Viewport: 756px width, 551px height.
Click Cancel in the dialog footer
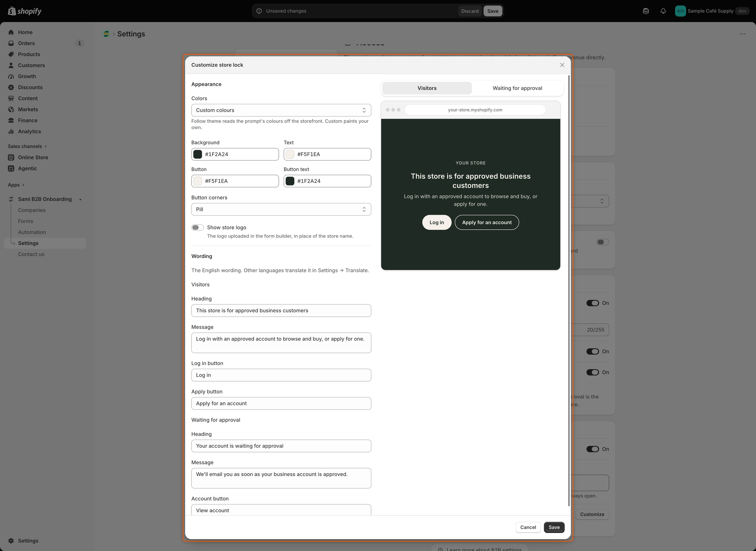click(x=528, y=527)
